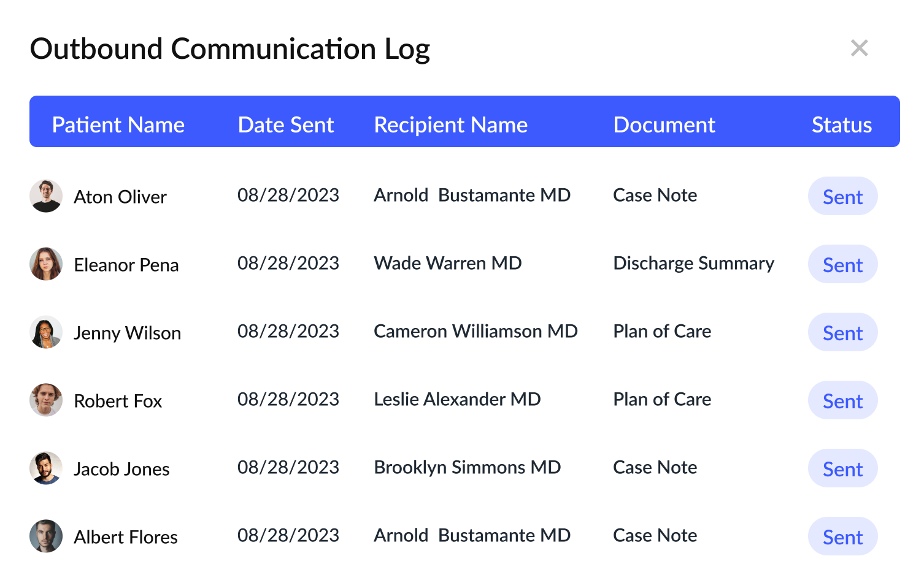
Task: Click the Plan of Care for Robert Fox
Action: pos(661,399)
